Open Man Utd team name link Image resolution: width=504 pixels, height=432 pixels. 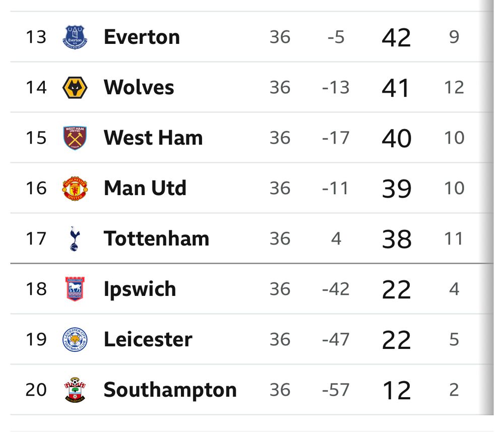click(145, 189)
